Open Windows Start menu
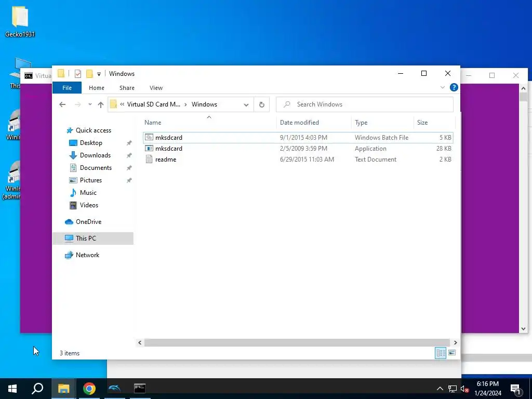The image size is (532, 399). [x=12, y=389]
